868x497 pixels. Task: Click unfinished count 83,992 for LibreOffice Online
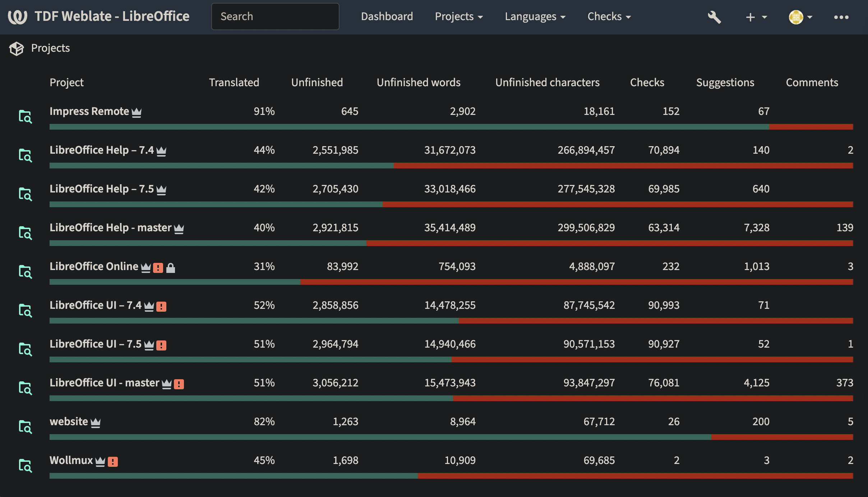342,266
